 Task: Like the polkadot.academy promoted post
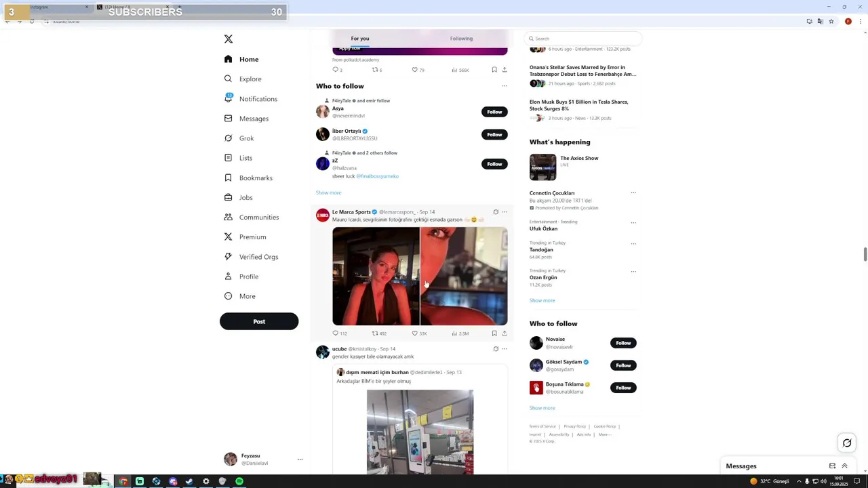pyautogui.click(x=418, y=70)
